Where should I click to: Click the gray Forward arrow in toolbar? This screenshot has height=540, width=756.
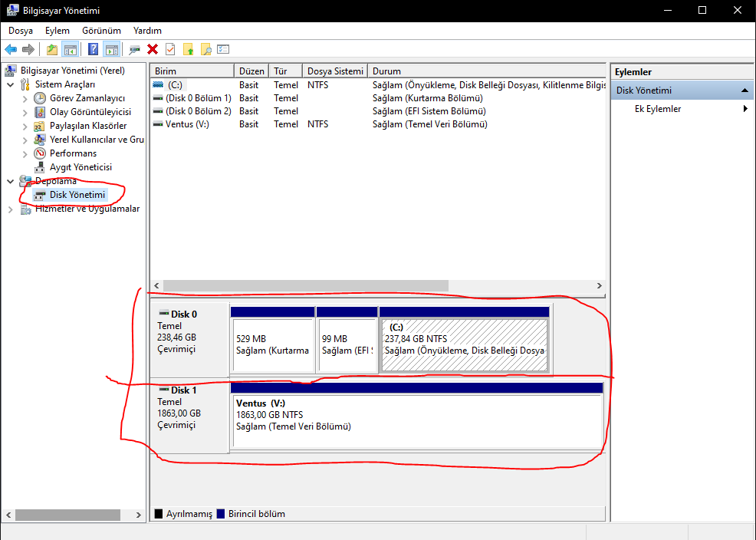point(28,49)
